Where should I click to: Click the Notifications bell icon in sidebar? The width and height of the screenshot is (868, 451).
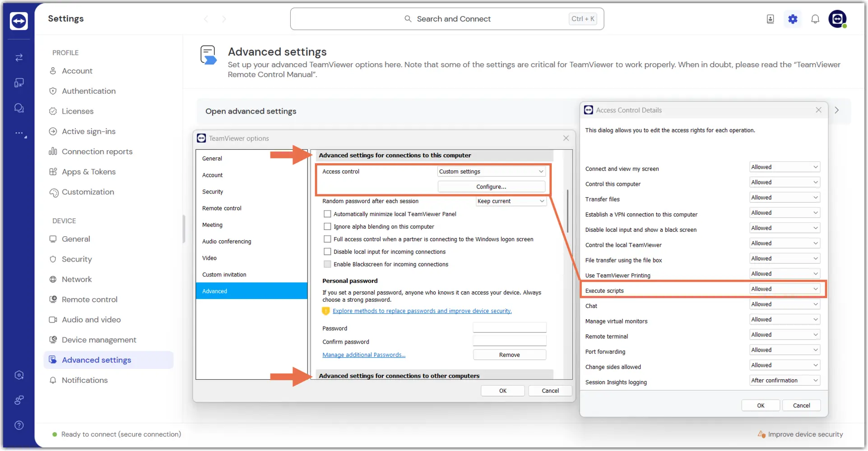pos(53,381)
